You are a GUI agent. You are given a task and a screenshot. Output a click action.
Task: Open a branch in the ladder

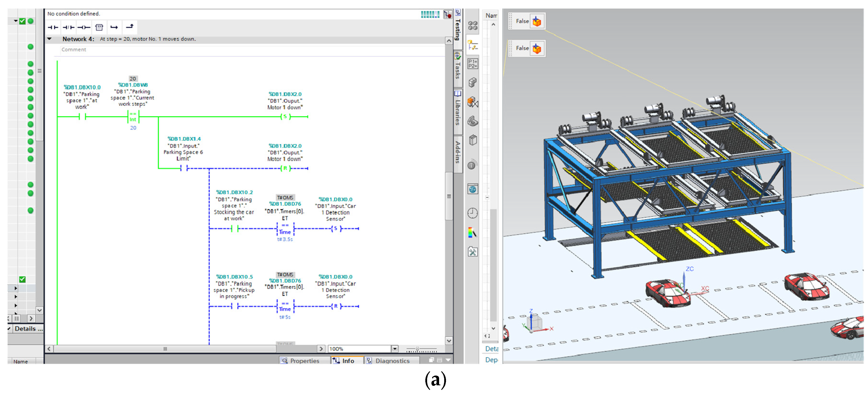(x=114, y=27)
